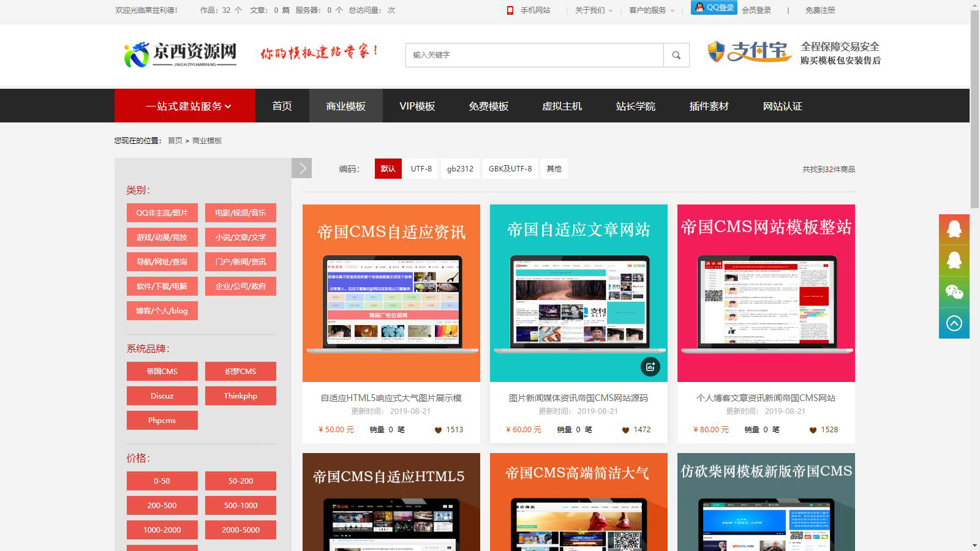
Task: Open QQ login button
Action: [x=714, y=8]
